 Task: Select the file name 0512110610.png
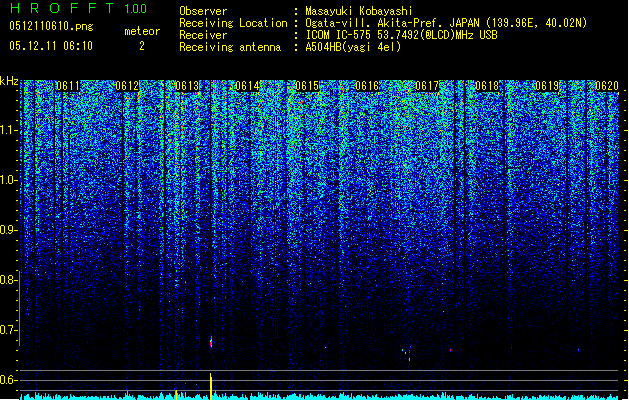[51, 26]
